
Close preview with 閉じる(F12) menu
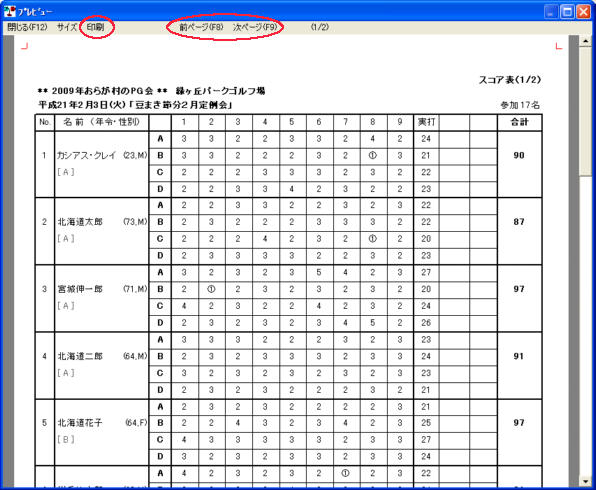click(27, 27)
